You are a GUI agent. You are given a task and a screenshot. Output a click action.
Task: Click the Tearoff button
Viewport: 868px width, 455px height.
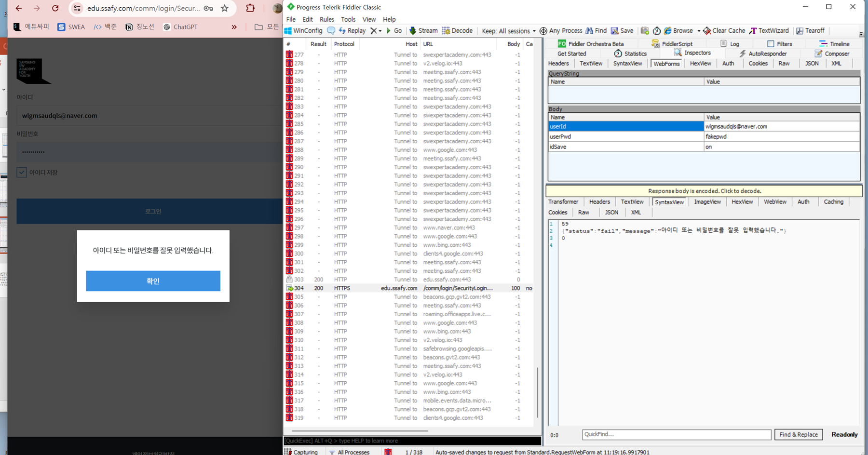coord(810,31)
